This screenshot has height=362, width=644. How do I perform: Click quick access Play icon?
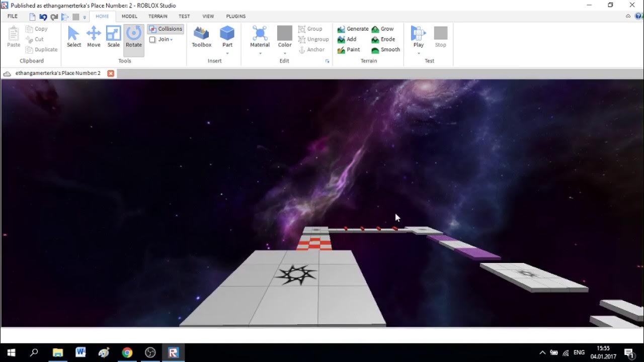pos(65,17)
